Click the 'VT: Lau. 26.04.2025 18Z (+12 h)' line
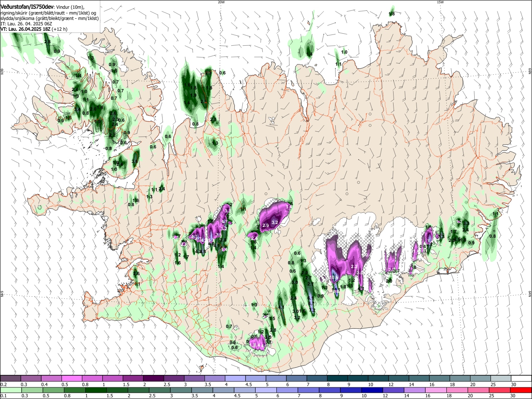This screenshot has width=532, height=399. [34, 30]
